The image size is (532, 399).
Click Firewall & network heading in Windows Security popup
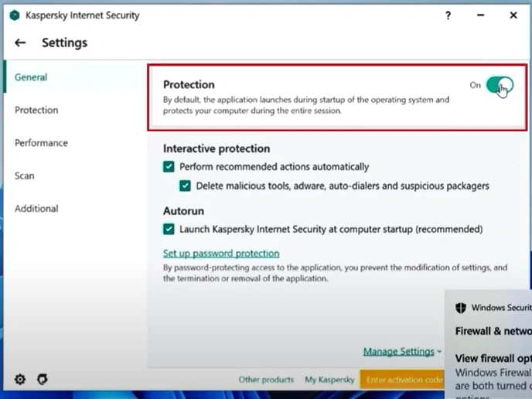coord(493,331)
